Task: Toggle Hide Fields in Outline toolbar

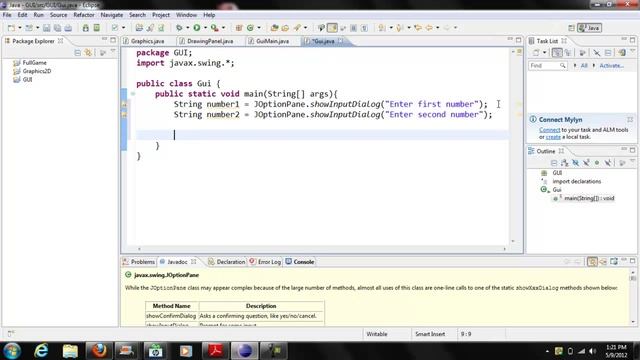Action: pyautogui.click(x=576, y=163)
